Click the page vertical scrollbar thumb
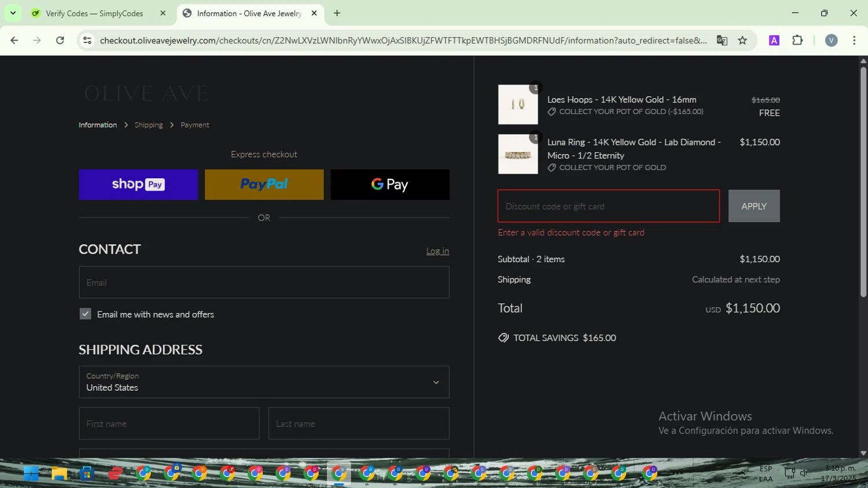Viewport: 868px width, 488px height. coord(863,182)
